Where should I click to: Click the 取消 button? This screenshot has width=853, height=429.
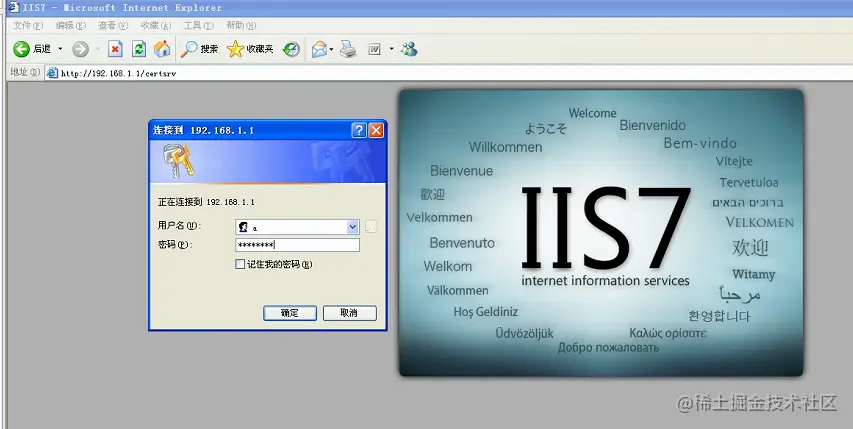pos(350,313)
